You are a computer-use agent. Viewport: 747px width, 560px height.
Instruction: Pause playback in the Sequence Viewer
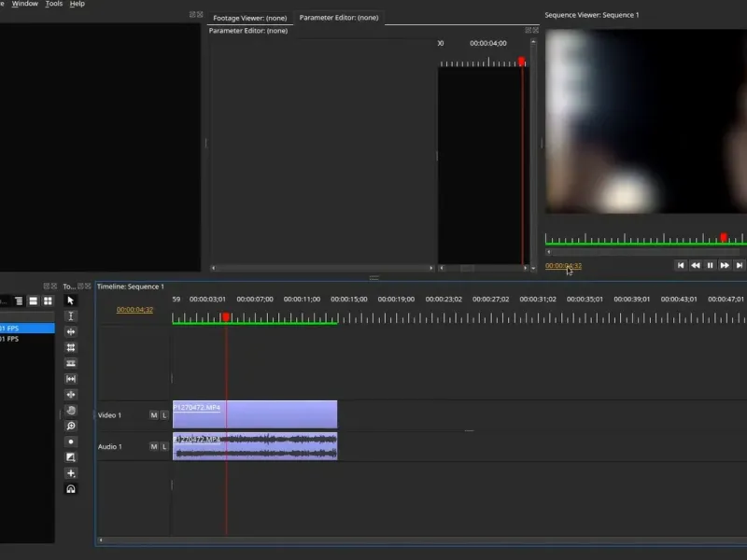tap(710, 265)
